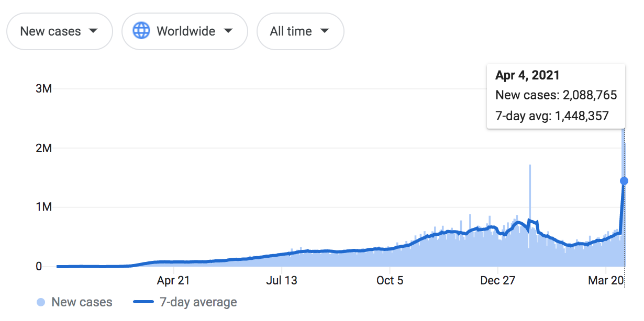Click the light blue New cases legend dot
Viewport: 644px width, 321px height.
41,302
